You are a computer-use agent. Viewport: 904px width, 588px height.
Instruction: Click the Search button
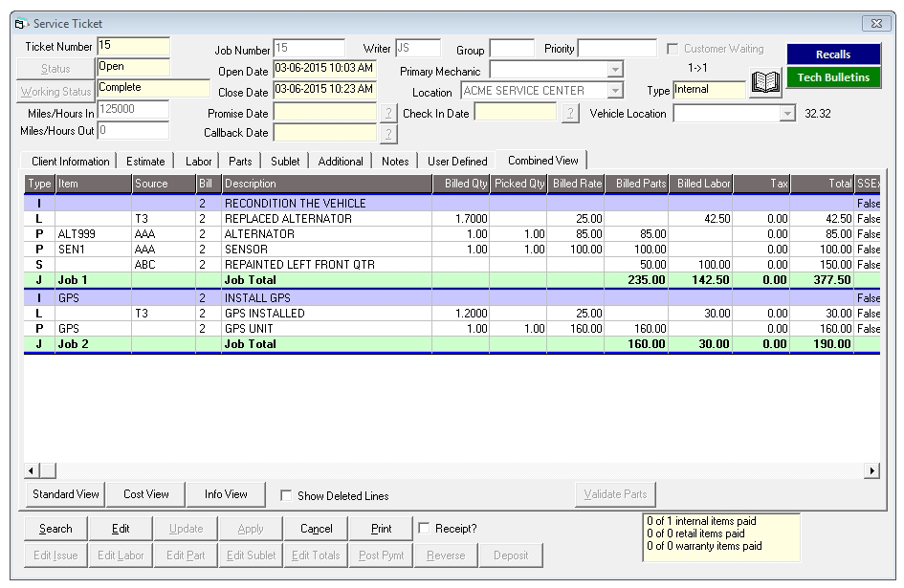(55, 529)
